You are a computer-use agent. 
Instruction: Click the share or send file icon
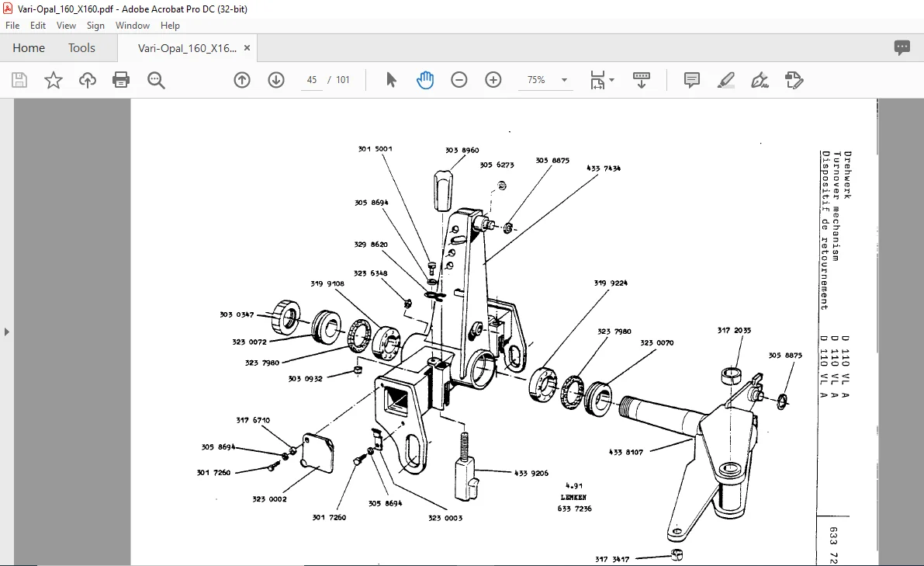[794, 80]
